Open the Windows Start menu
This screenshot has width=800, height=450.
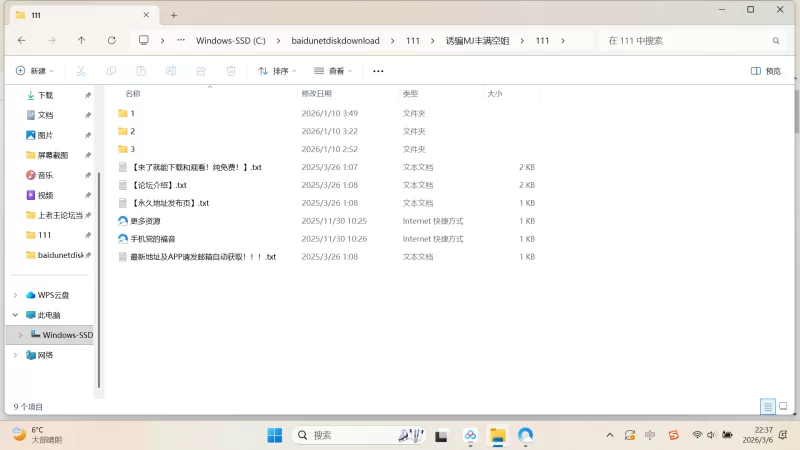(x=274, y=435)
